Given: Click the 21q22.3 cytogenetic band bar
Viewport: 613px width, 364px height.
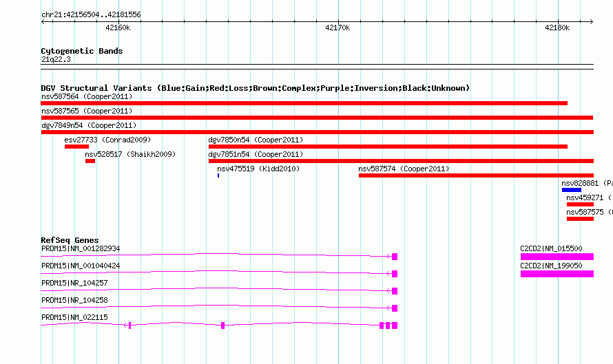Looking at the screenshot, I should [317, 67].
